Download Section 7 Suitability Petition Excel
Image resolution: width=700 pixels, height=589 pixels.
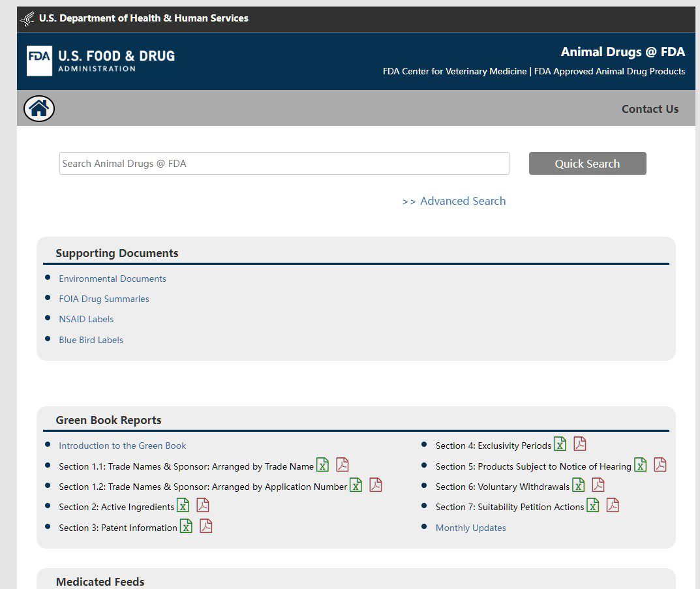tap(593, 506)
